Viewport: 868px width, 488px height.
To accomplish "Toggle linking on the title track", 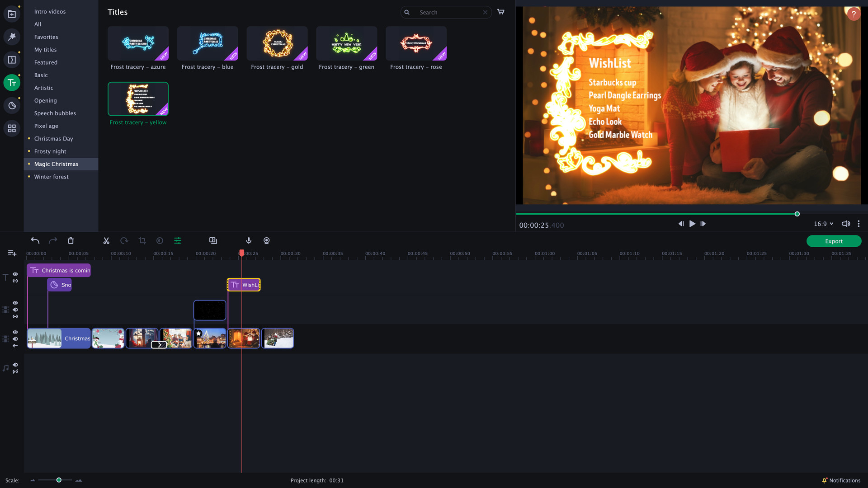I will (x=15, y=281).
